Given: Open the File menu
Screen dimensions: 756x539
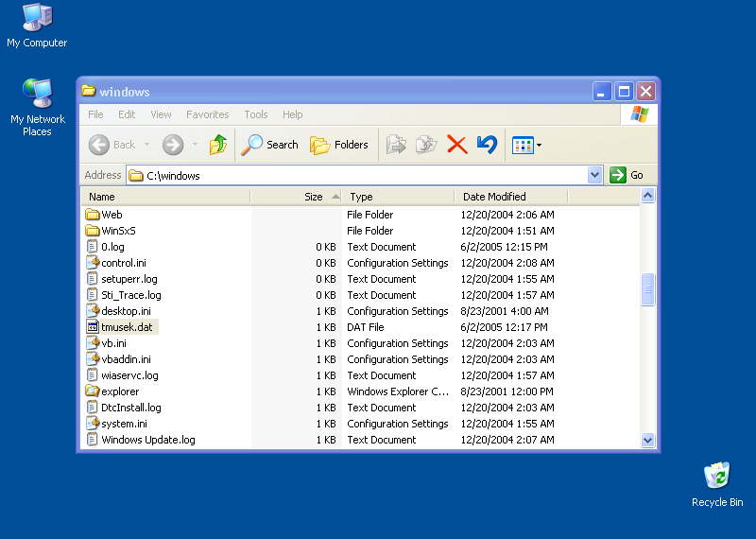Looking at the screenshot, I should click(95, 114).
